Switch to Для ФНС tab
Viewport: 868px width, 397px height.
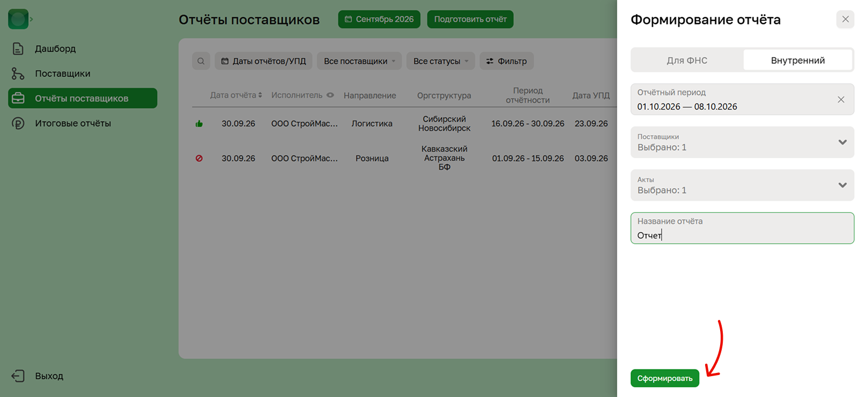coord(687,61)
